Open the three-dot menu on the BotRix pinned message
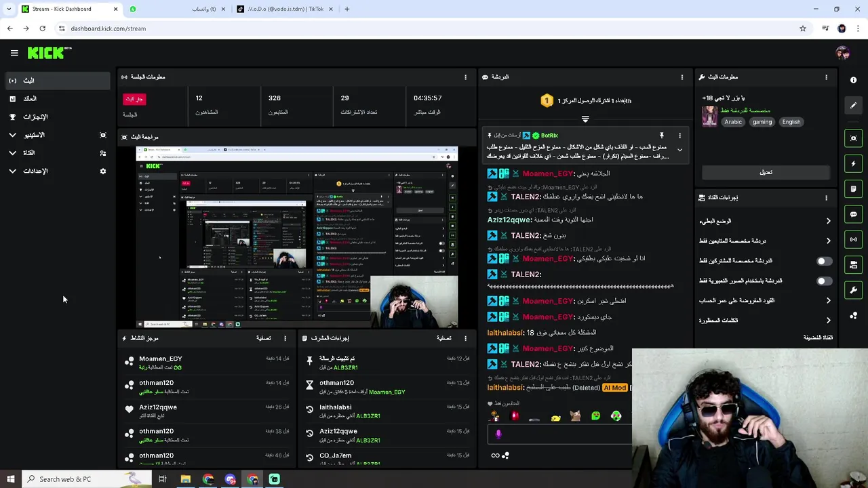The height and width of the screenshot is (488, 868). tap(679, 136)
